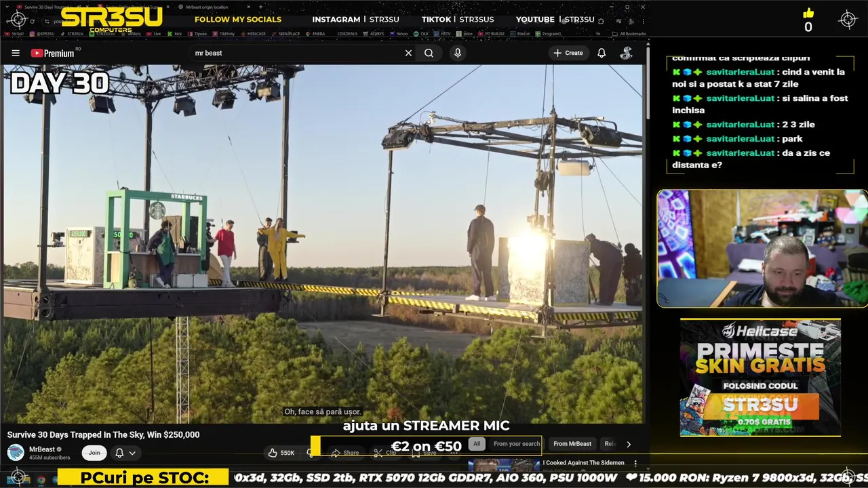Click the chat message 'park'

click(x=793, y=138)
